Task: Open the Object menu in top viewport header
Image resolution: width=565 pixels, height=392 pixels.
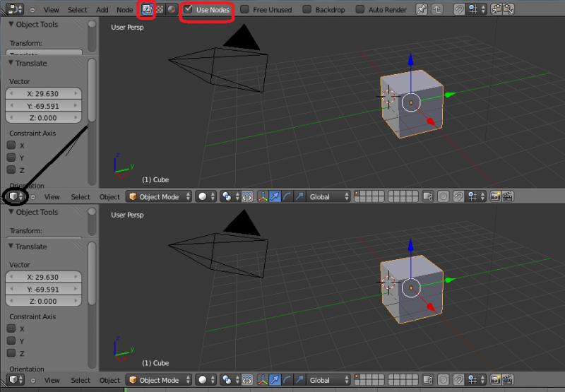Action: (109, 197)
